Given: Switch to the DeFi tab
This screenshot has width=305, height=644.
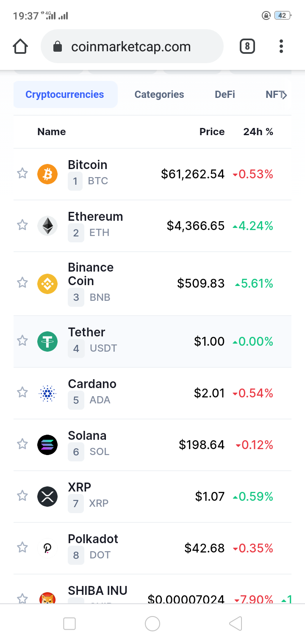Looking at the screenshot, I should (225, 94).
